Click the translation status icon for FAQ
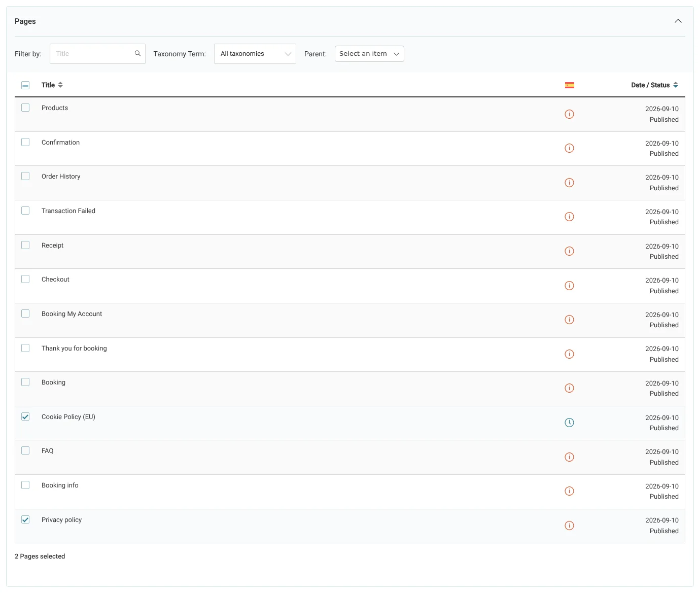 point(570,457)
